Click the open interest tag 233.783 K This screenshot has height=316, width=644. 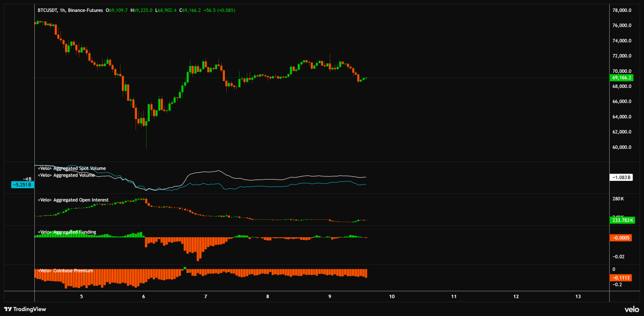click(623, 220)
